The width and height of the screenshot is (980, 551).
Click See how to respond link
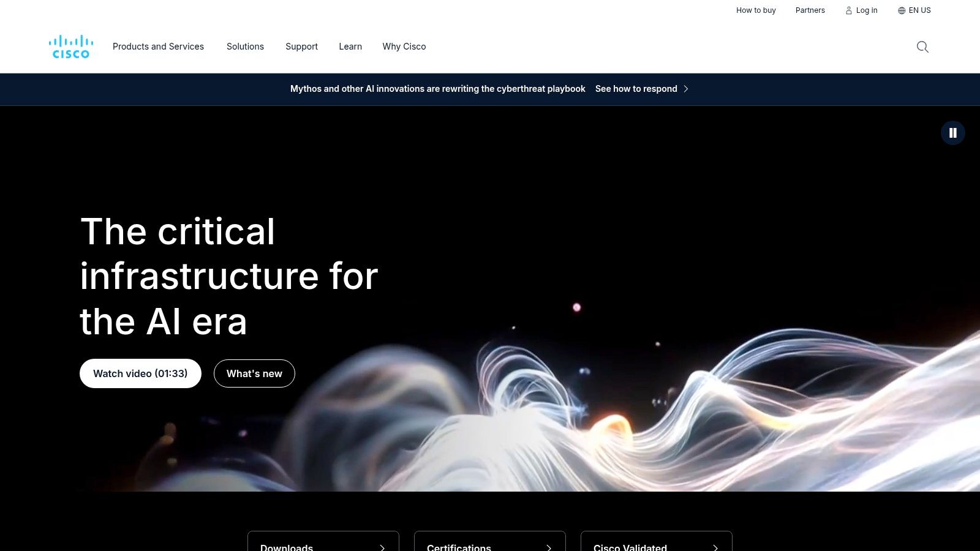636,89
